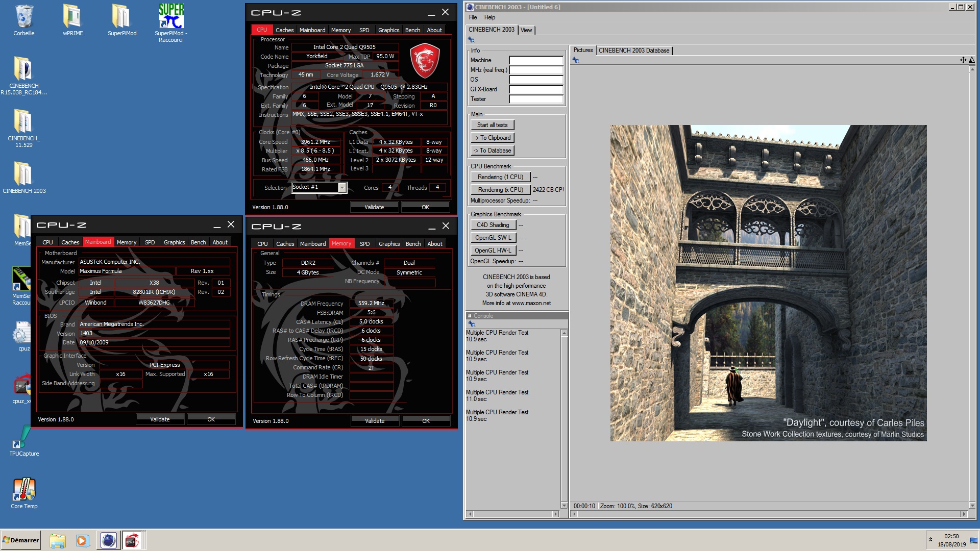
Task: Start the OpenGL HW-L test
Action: point(493,251)
